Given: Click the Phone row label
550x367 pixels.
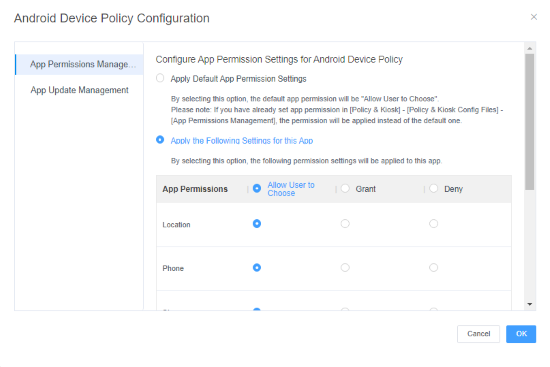Looking at the screenshot, I should coord(173,268).
